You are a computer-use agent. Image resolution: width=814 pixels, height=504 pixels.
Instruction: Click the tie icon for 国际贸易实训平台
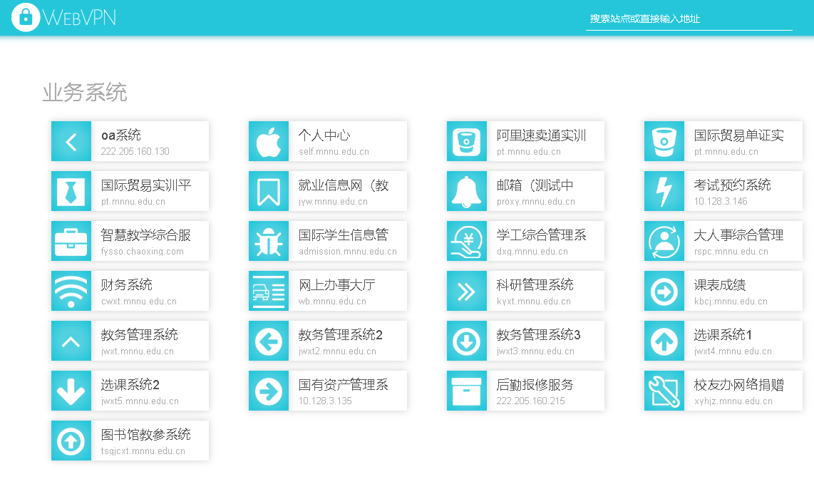point(71,192)
